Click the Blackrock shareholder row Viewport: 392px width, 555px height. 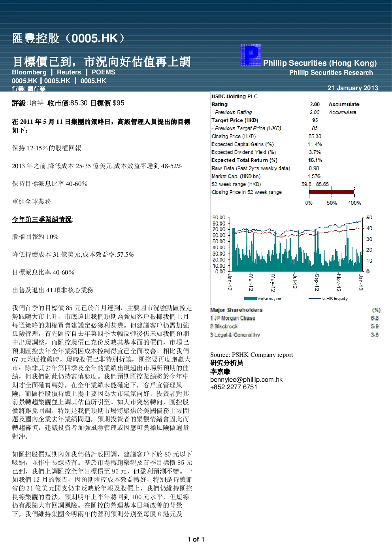tap(295, 326)
